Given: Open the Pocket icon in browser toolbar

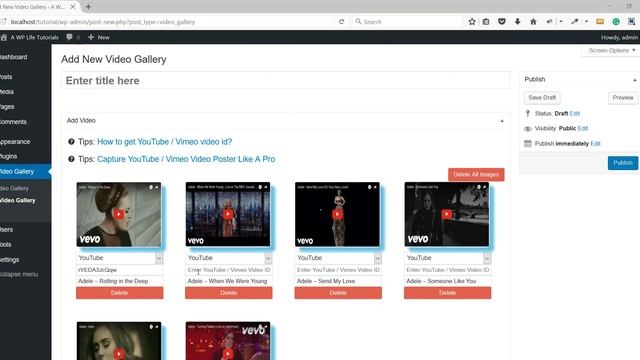Looking at the screenshot, I should pos(502,22).
